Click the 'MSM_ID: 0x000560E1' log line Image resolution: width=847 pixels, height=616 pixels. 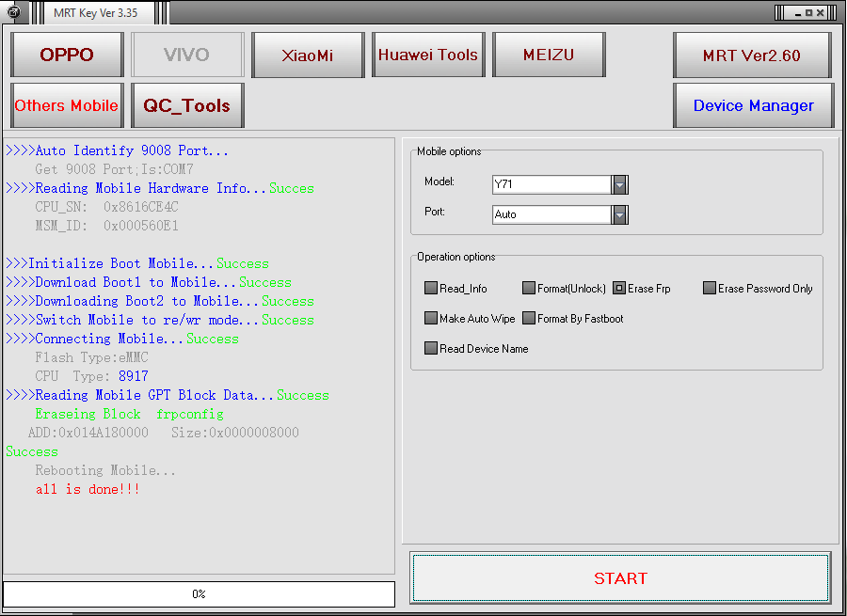tap(106, 226)
